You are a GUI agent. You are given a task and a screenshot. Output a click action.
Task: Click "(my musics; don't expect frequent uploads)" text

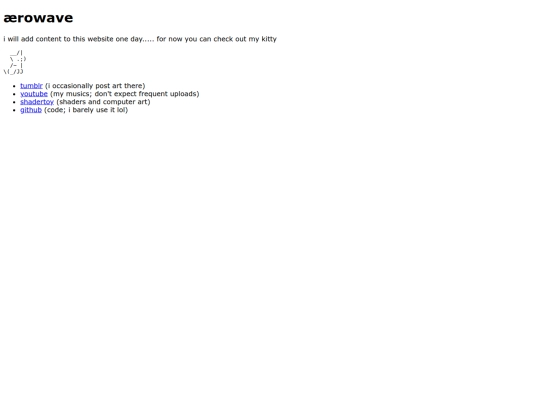[125, 94]
